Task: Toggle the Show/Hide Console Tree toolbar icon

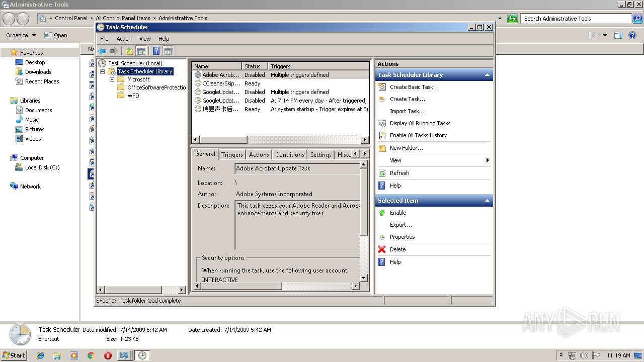Action: click(141, 51)
